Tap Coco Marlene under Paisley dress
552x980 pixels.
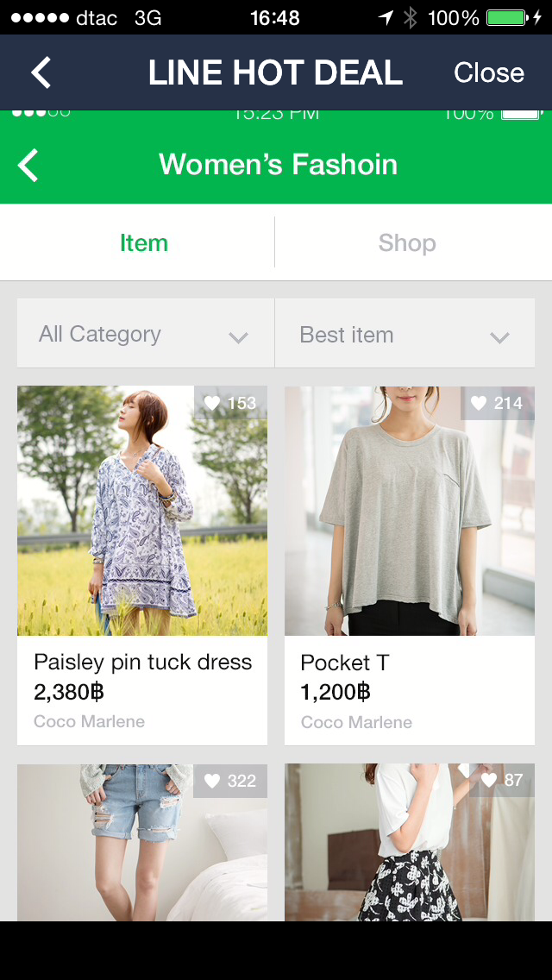click(x=90, y=721)
